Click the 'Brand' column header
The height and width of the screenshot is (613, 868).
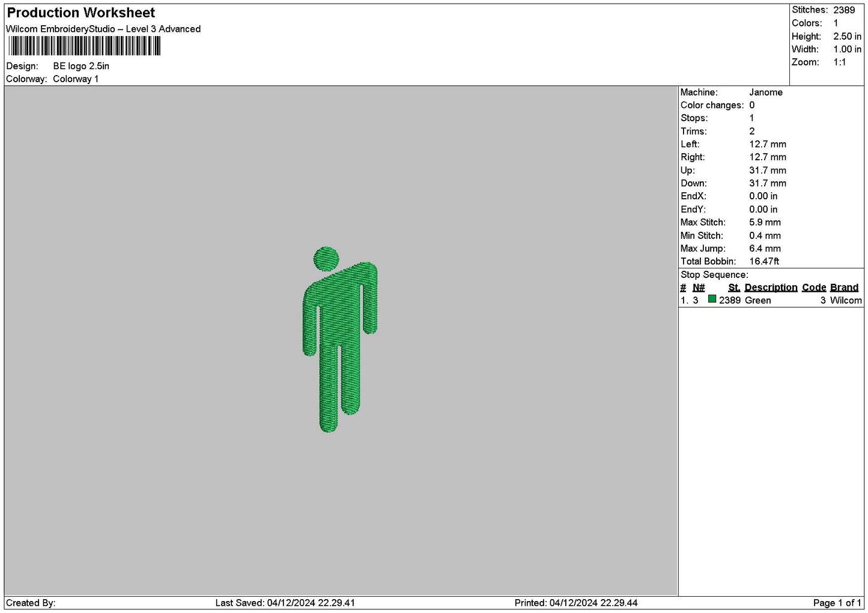coord(844,288)
